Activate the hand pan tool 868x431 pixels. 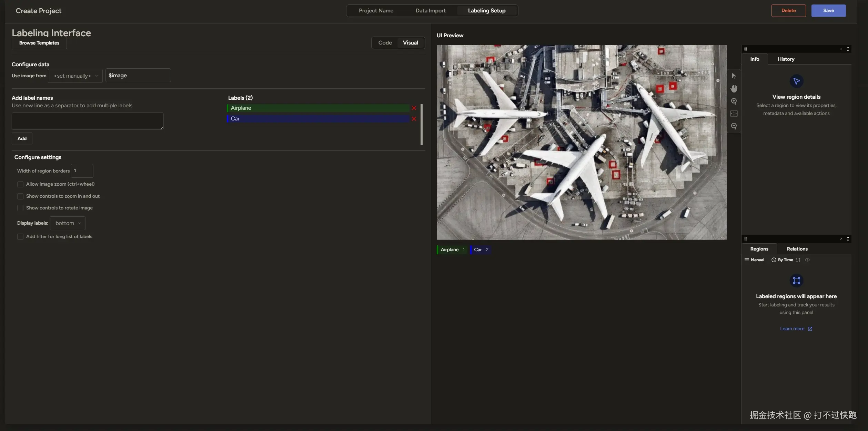[x=734, y=89]
